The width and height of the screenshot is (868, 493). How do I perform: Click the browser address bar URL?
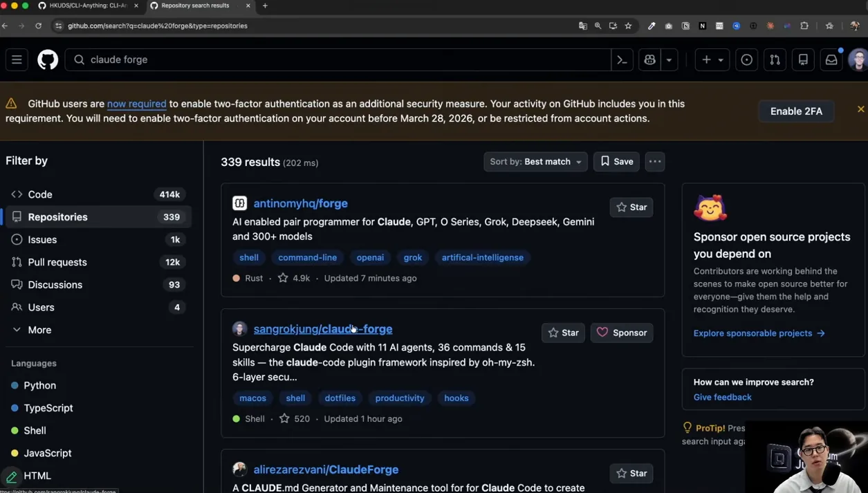tap(158, 26)
